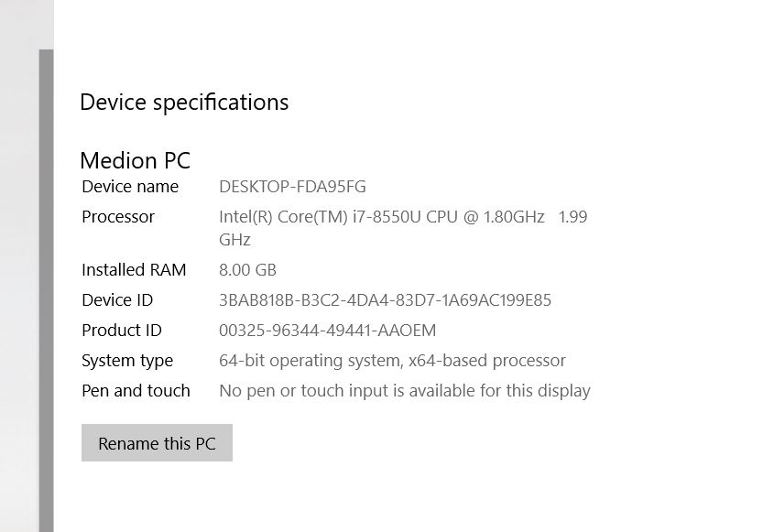Select the Product ID value 00325-96344-49441-AAOEM

coord(327,331)
